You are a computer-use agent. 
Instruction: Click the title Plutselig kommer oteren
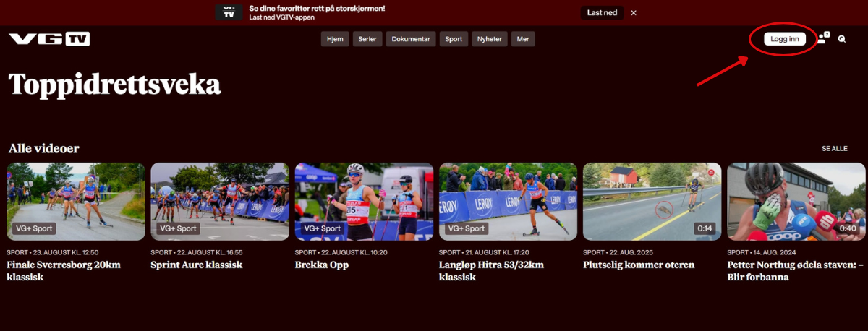tap(639, 265)
